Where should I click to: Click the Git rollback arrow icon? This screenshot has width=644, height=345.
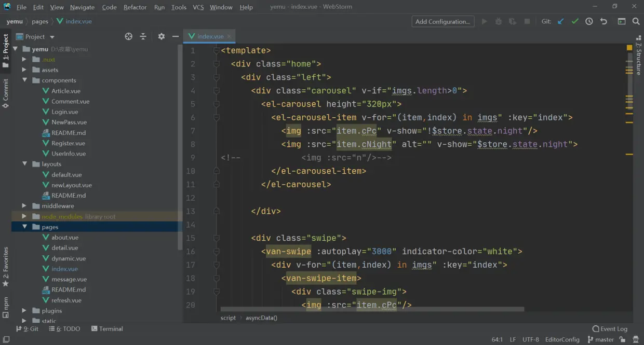[x=603, y=21]
